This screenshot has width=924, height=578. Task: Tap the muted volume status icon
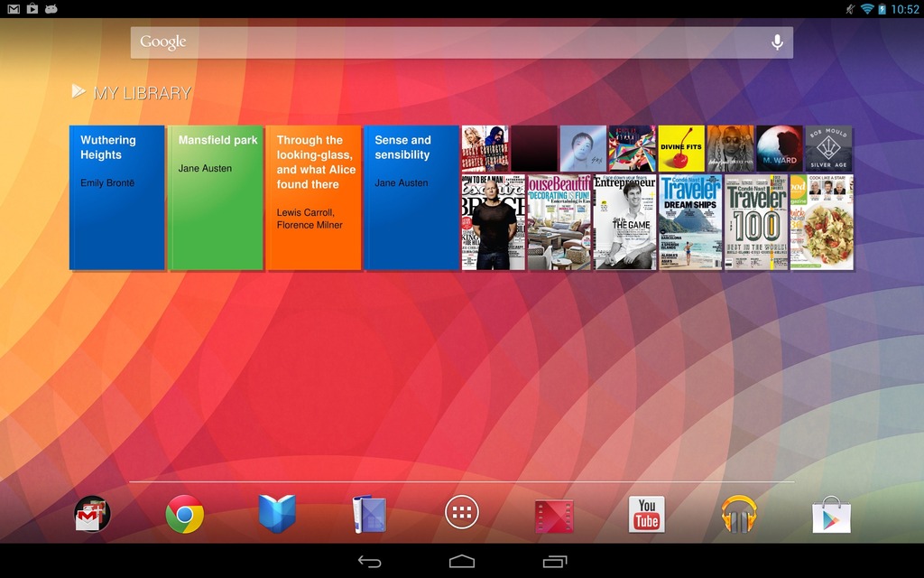click(850, 9)
